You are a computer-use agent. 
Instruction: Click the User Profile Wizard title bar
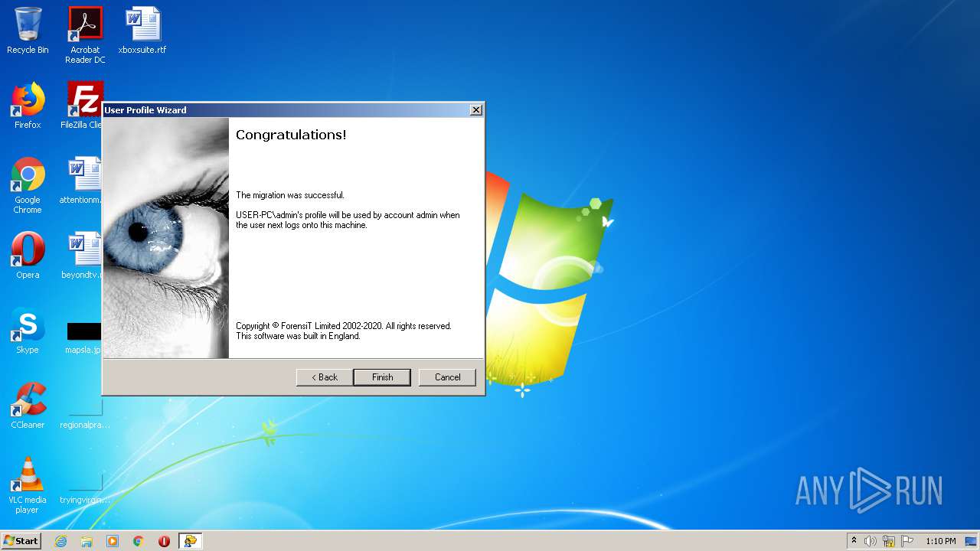(x=286, y=110)
